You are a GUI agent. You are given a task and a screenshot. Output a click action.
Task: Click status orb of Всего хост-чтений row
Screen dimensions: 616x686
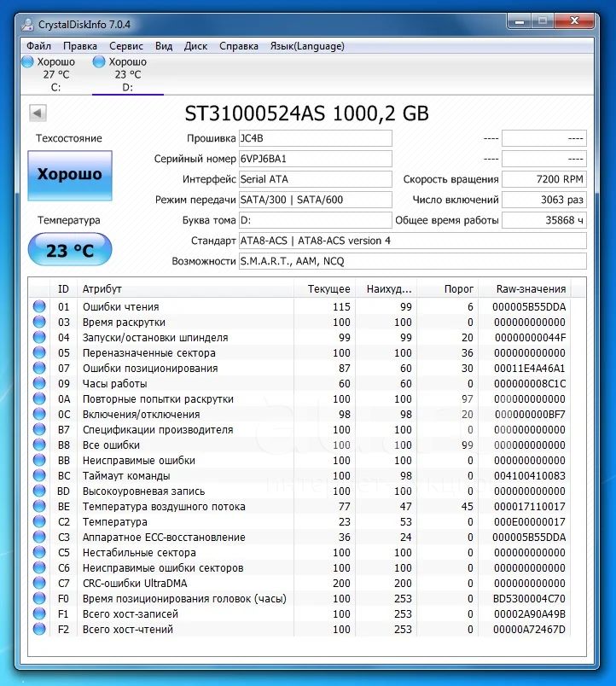pyautogui.click(x=39, y=629)
